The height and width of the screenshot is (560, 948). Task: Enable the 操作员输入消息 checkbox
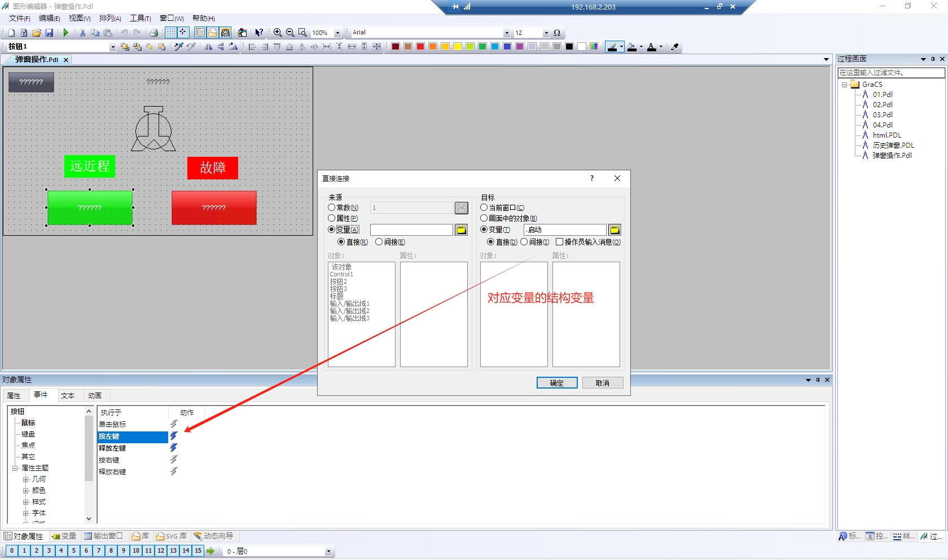(559, 242)
